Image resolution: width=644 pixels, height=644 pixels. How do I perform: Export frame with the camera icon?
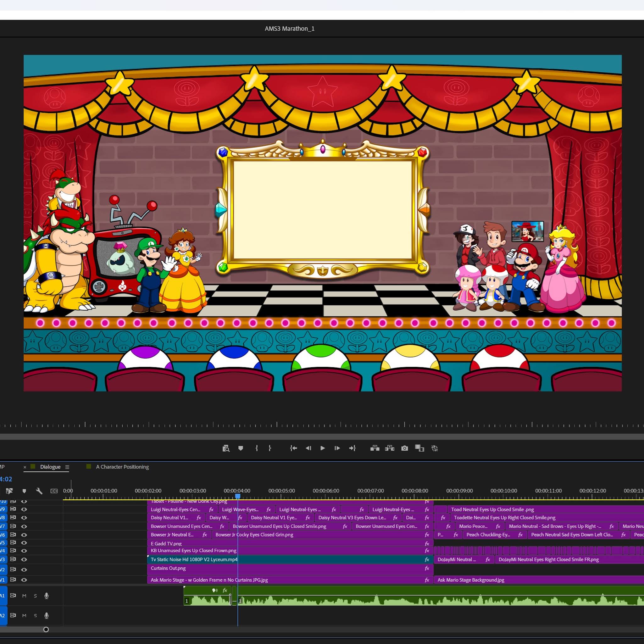pos(405,448)
